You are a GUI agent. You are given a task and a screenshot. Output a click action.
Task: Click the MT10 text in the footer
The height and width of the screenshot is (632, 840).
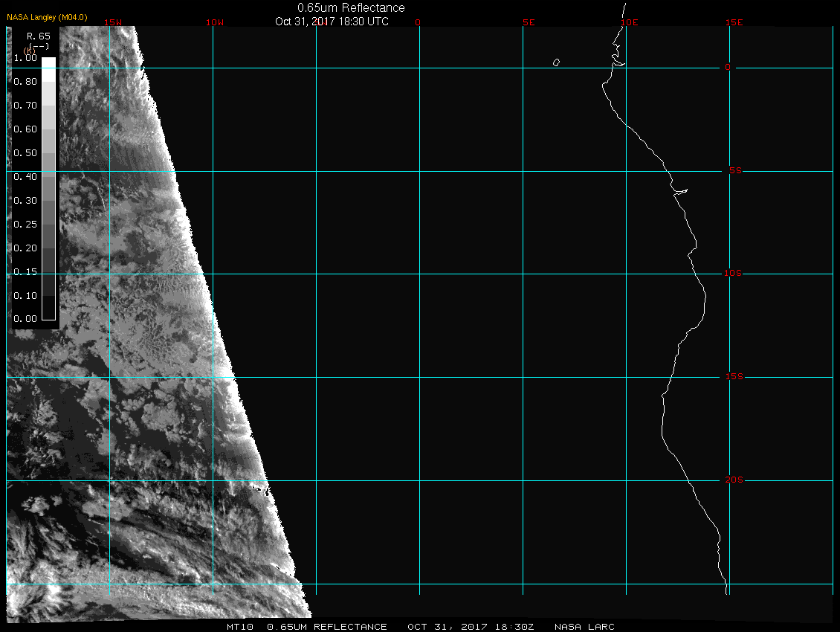click(240, 627)
